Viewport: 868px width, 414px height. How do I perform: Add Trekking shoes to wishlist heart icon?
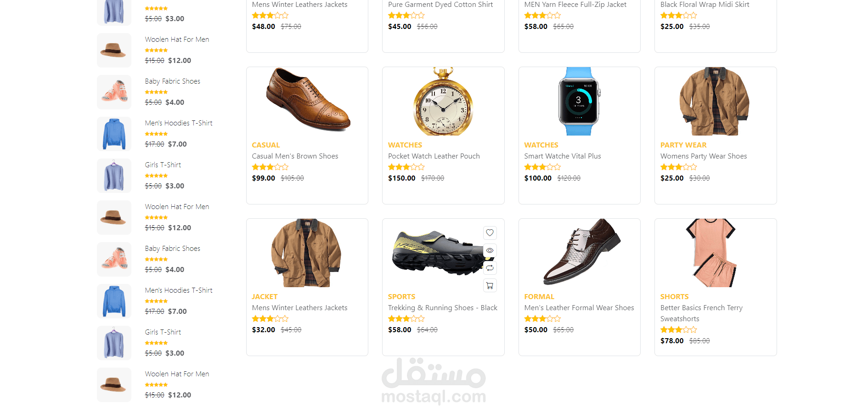pos(490,233)
